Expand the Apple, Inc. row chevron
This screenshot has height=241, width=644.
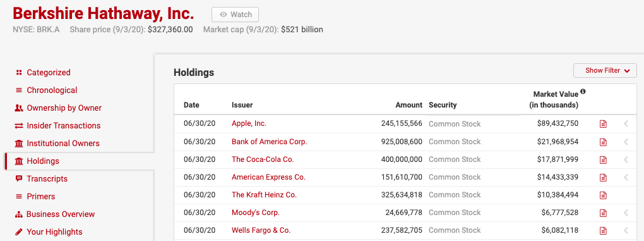[626, 124]
